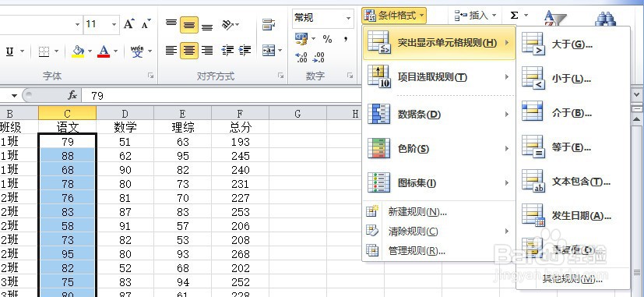
Task: Select 小于 less than rule
Action: pos(572,78)
